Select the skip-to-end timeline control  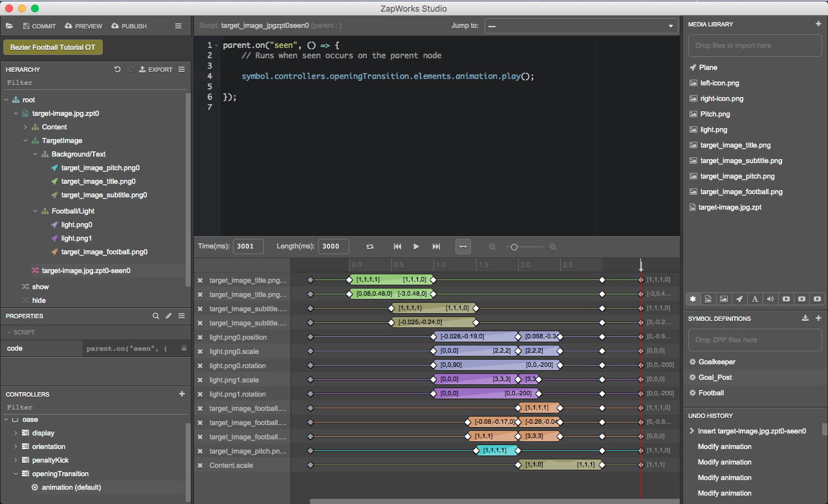click(x=435, y=247)
